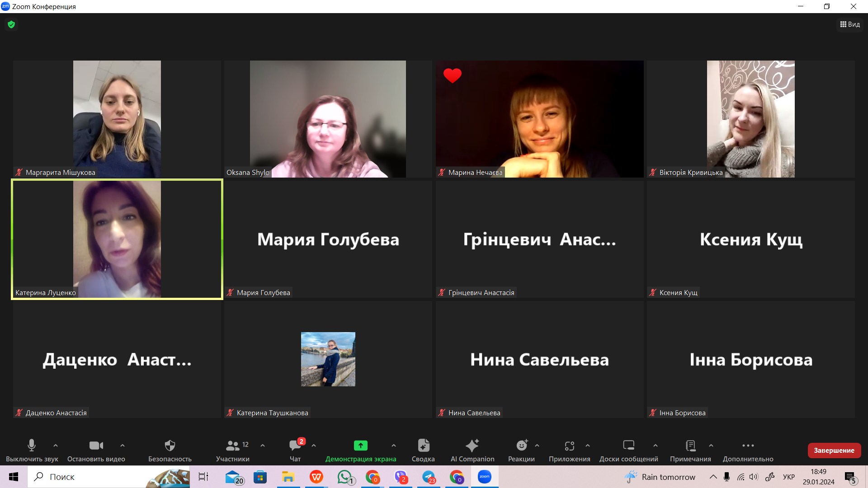Select Катерина Луценко active speaker tile
This screenshot has width=868, height=488.
click(117, 239)
